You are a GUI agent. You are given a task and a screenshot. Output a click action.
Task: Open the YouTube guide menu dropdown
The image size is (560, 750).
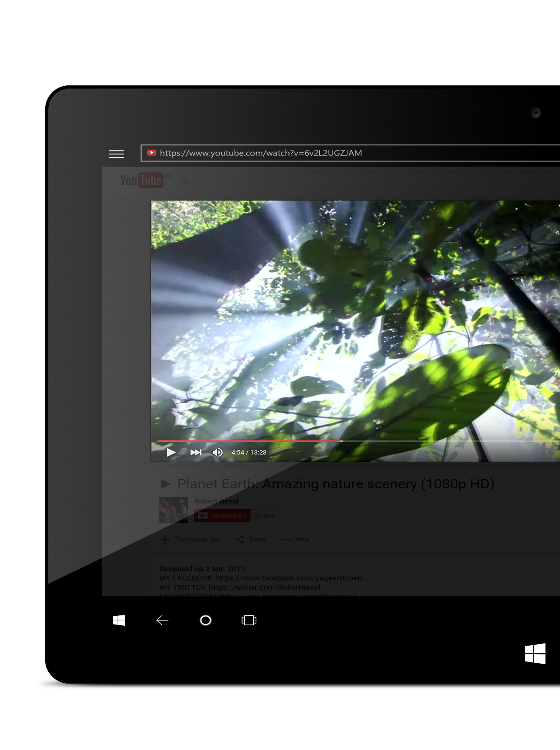[x=187, y=181]
